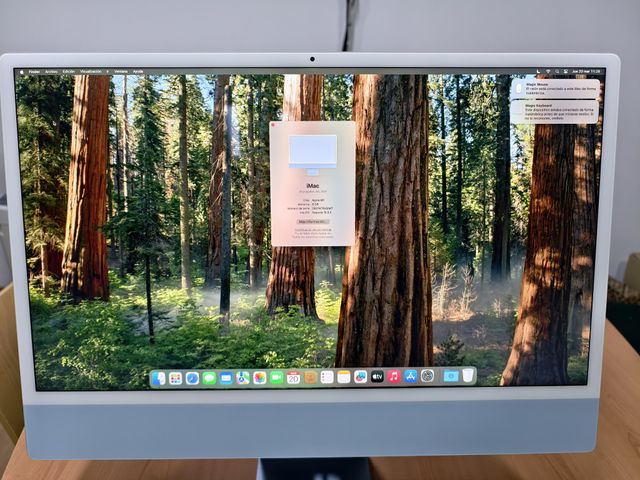Open the Contacts app in the Dock

[310, 378]
